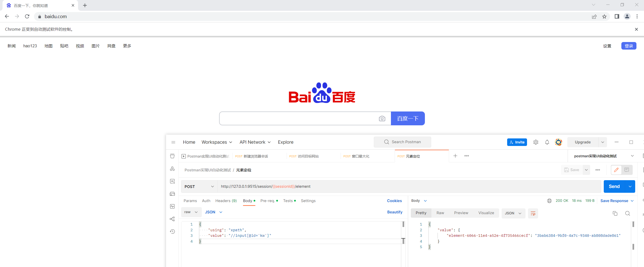The height and width of the screenshot is (267, 644).
Task: Open the 视频 link
Action: click(80, 46)
